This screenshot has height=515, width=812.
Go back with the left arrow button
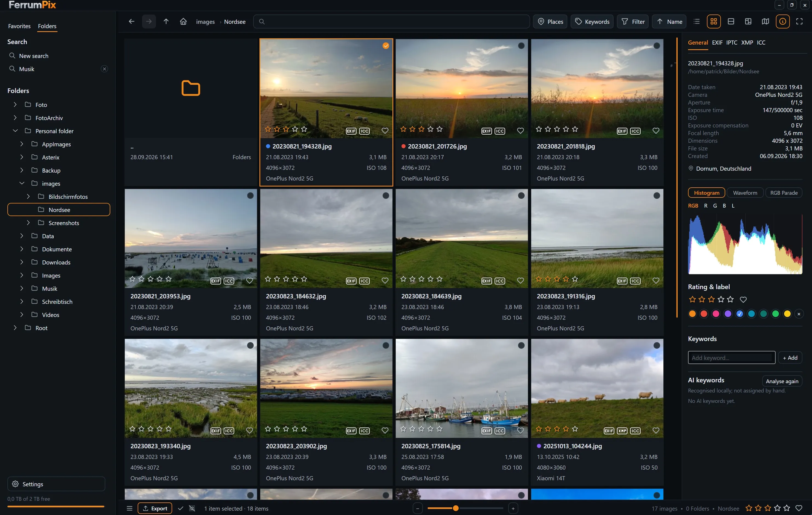click(132, 22)
